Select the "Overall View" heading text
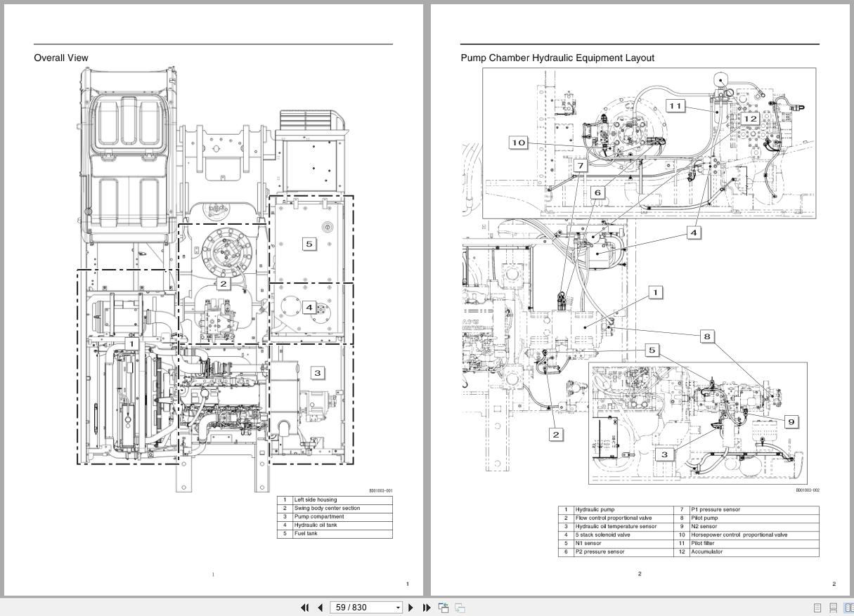 pyautogui.click(x=61, y=58)
